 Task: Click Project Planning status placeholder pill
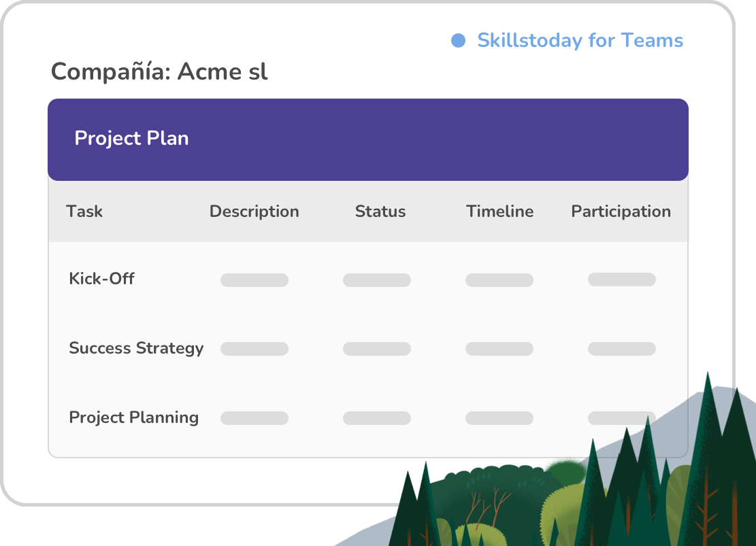tap(377, 418)
